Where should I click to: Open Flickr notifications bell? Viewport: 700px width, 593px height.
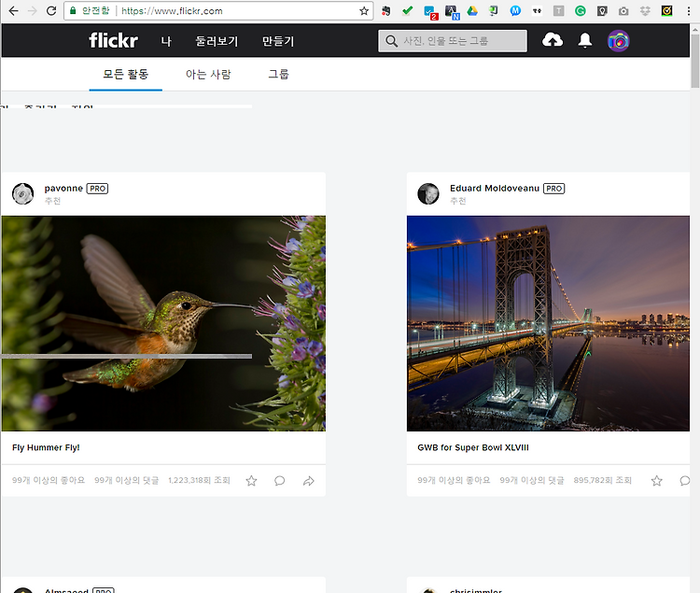(x=585, y=40)
